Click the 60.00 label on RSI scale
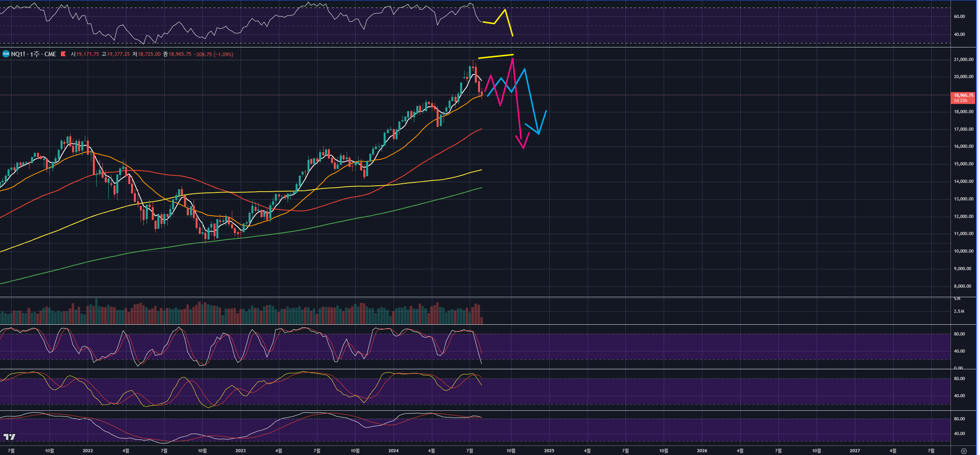This screenshot has width=980, height=455. (959, 16)
